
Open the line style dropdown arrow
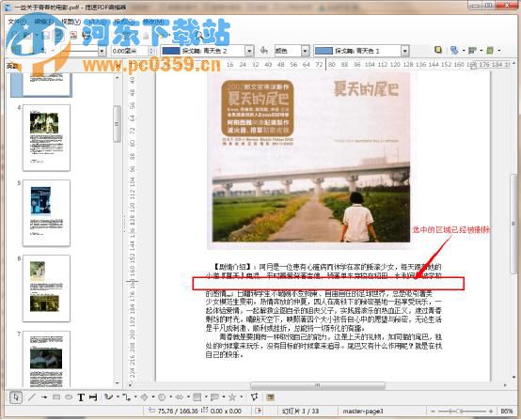pos(102,51)
